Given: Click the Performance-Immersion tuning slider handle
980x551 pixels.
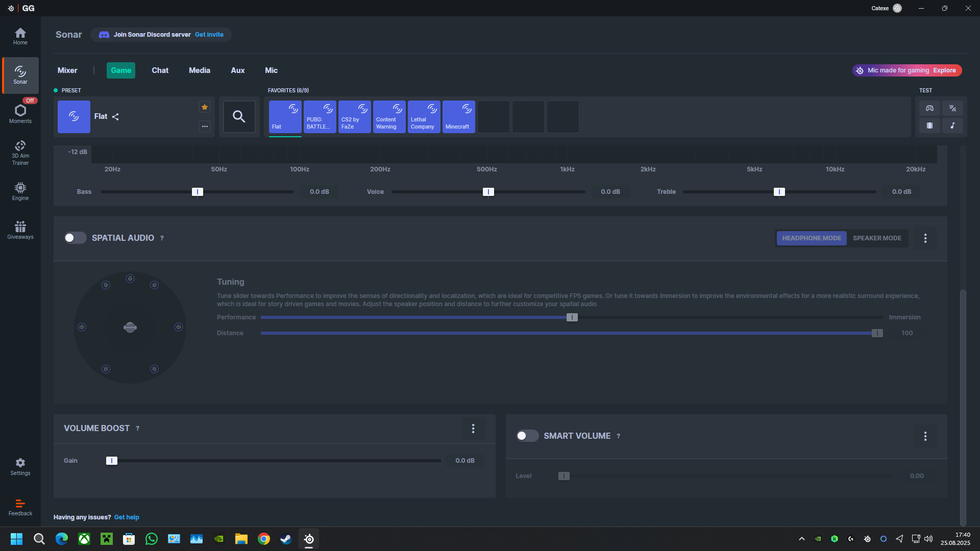Looking at the screenshot, I should click(x=572, y=317).
